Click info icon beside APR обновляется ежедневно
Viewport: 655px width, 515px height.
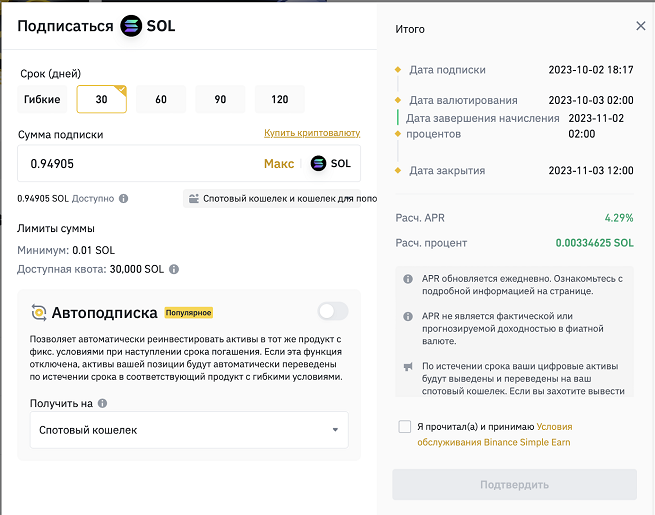pyautogui.click(x=408, y=279)
